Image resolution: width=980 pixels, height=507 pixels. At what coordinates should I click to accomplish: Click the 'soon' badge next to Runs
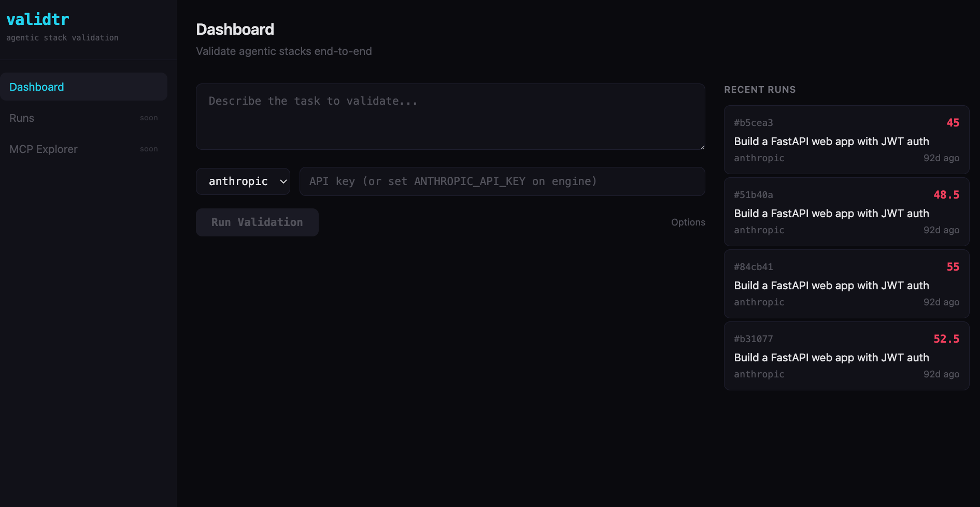149,118
